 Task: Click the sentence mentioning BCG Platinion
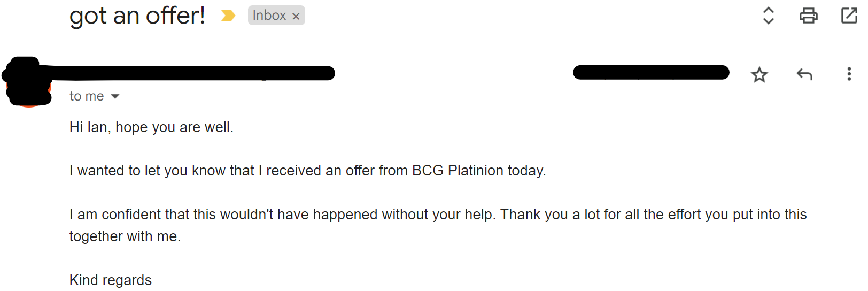[308, 171]
